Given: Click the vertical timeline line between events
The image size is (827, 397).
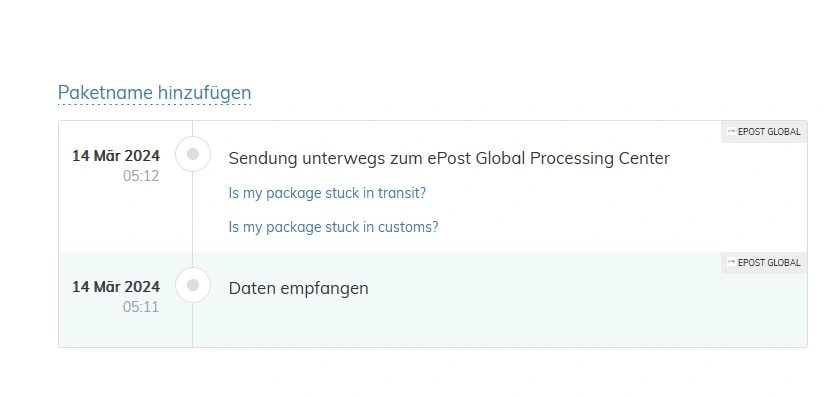Looking at the screenshot, I should (x=193, y=219).
